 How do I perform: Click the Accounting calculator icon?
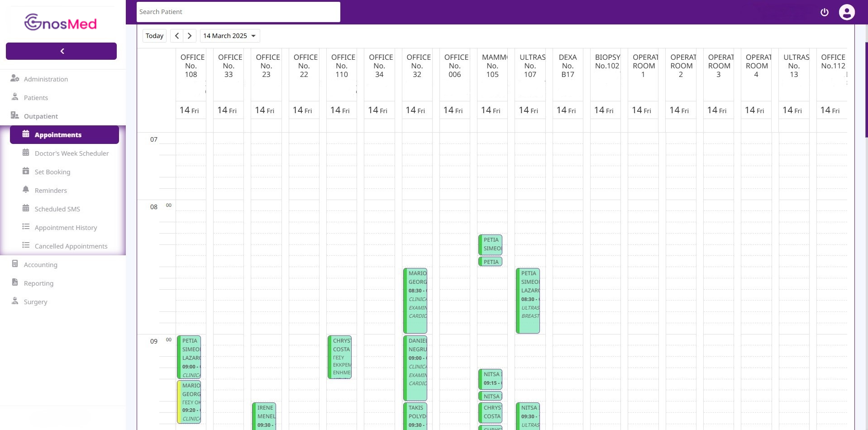click(x=15, y=264)
